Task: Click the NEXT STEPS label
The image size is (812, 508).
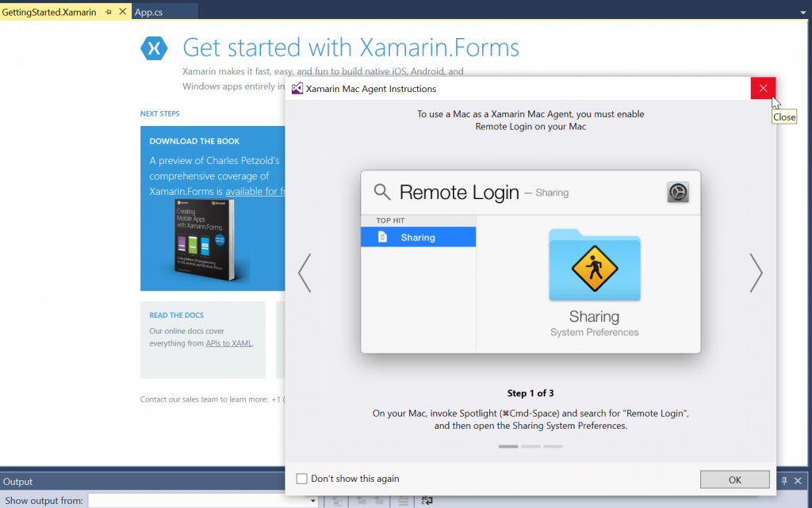Action: [x=160, y=114]
